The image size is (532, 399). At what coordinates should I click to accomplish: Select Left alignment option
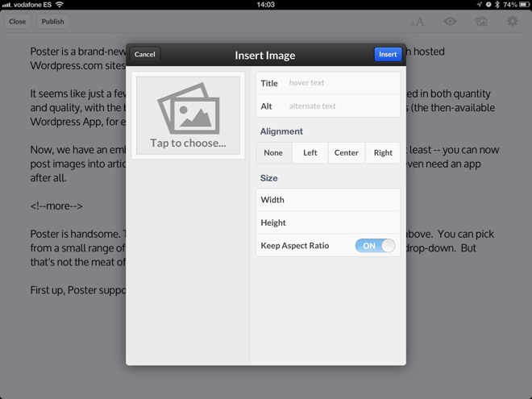310,152
